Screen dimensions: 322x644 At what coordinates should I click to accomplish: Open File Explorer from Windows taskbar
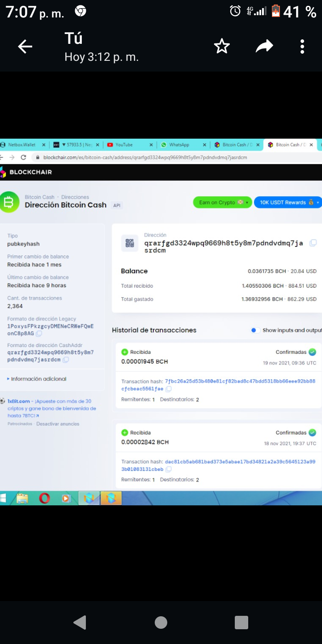22,498
